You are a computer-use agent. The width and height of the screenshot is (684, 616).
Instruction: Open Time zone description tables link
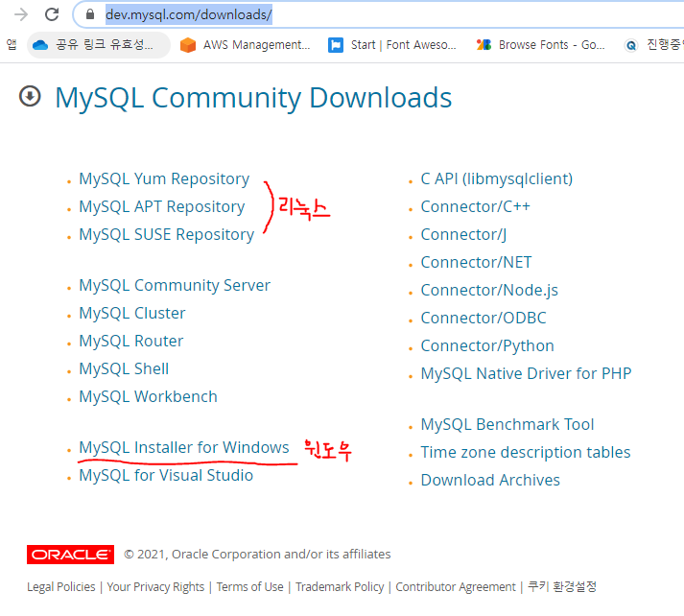tap(525, 453)
